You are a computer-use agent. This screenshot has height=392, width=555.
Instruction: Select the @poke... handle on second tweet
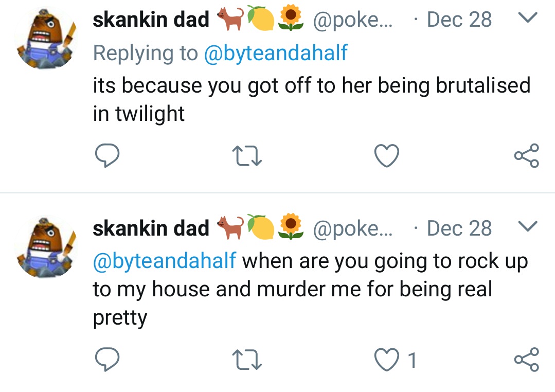(352, 229)
